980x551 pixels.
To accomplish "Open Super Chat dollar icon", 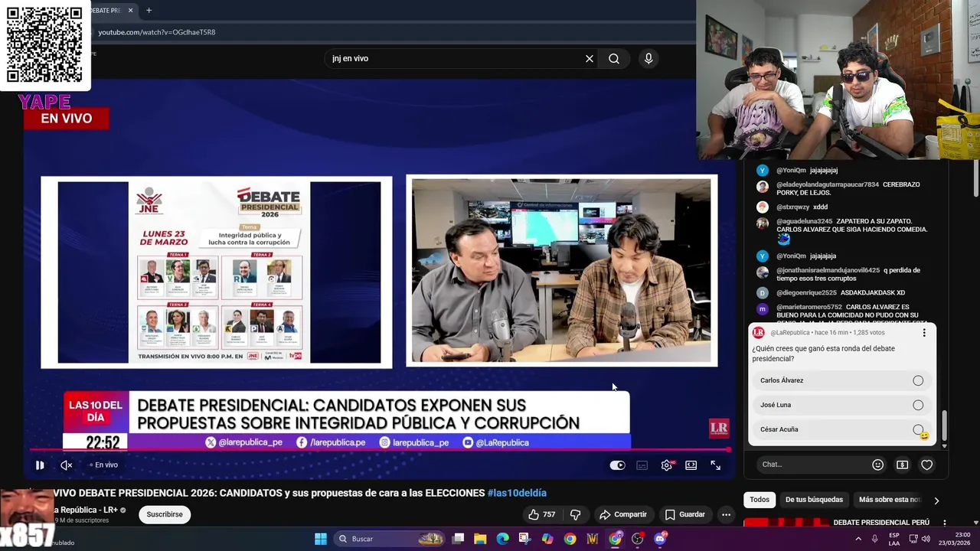I will point(903,465).
